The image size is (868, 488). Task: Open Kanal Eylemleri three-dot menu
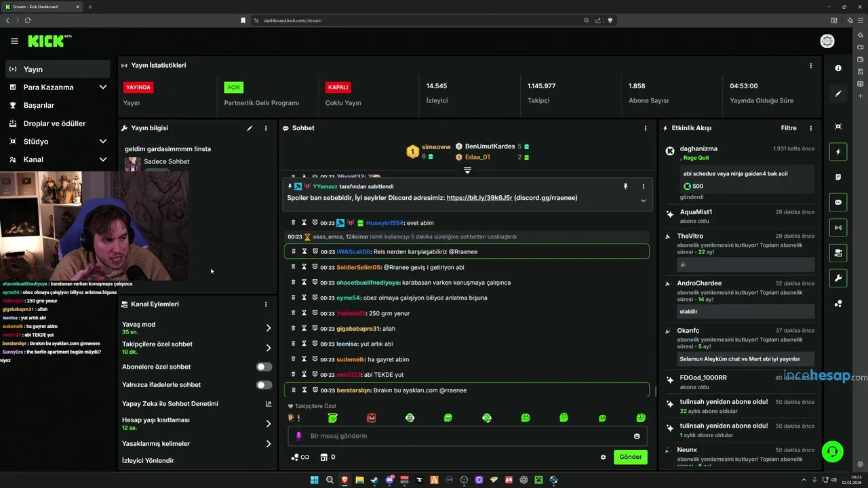266,304
